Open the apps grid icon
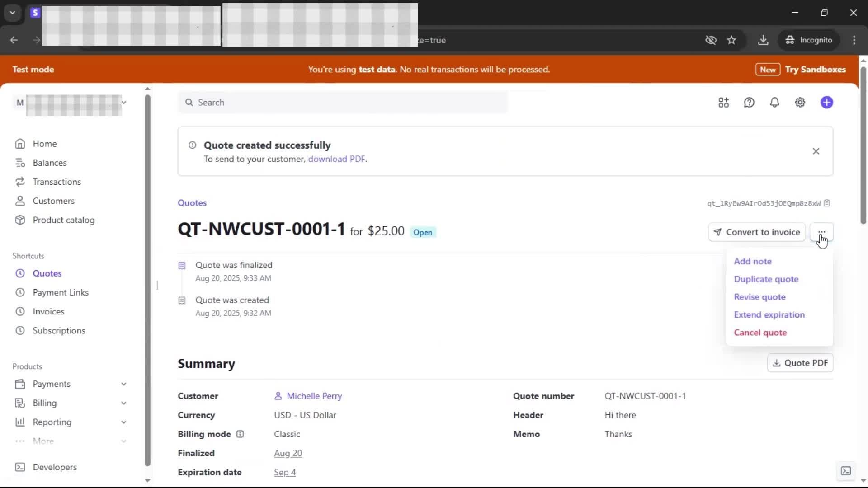Image resolution: width=868 pixels, height=488 pixels. pos(723,103)
